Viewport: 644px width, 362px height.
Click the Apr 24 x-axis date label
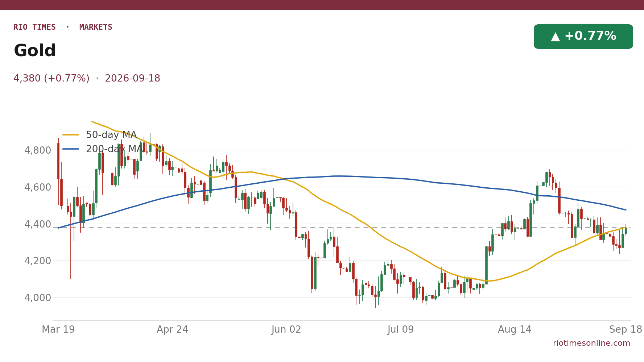tap(173, 330)
